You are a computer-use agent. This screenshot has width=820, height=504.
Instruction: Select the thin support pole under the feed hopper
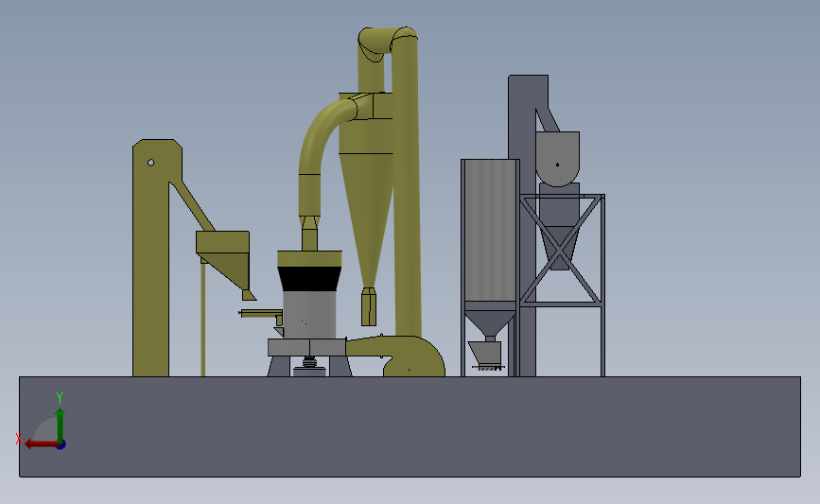(203, 320)
